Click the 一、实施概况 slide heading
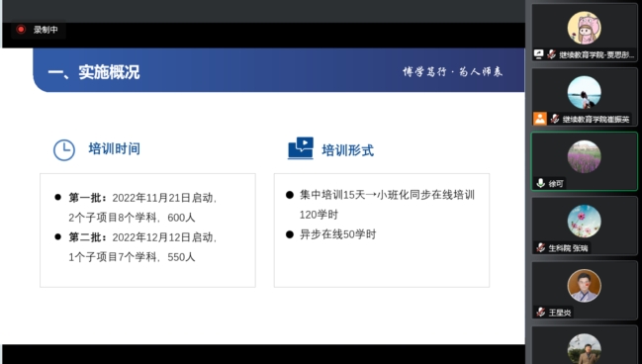The height and width of the screenshot is (364, 642). (94, 72)
